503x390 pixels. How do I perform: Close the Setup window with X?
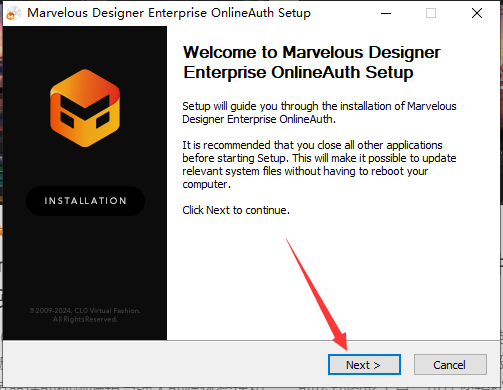point(477,13)
